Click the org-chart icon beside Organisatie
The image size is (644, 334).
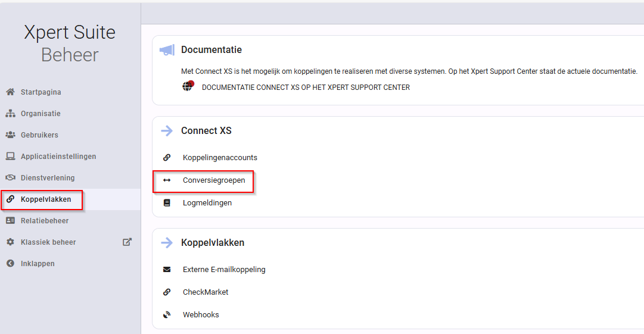point(10,113)
